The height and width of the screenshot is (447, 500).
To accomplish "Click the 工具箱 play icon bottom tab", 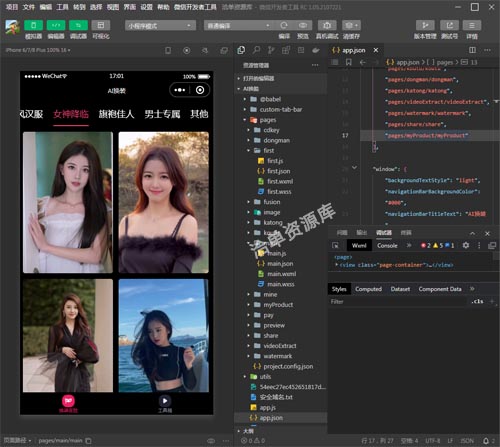I will coord(165,404).
